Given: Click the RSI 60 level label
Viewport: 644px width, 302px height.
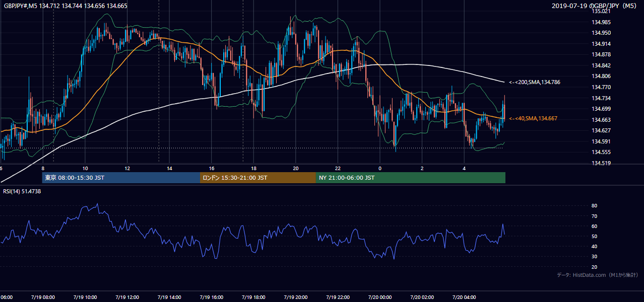Looking at the screenshot, I should coord(594,226).
